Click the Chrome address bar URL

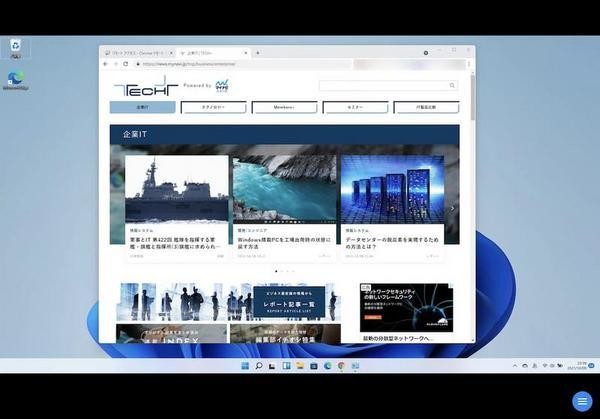(x=189, y=64)
